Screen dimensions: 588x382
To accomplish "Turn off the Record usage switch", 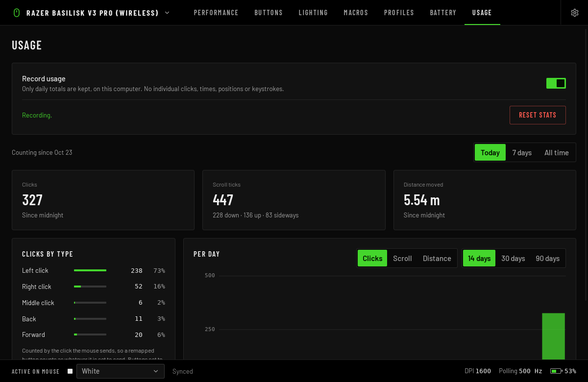I will 556,83.
